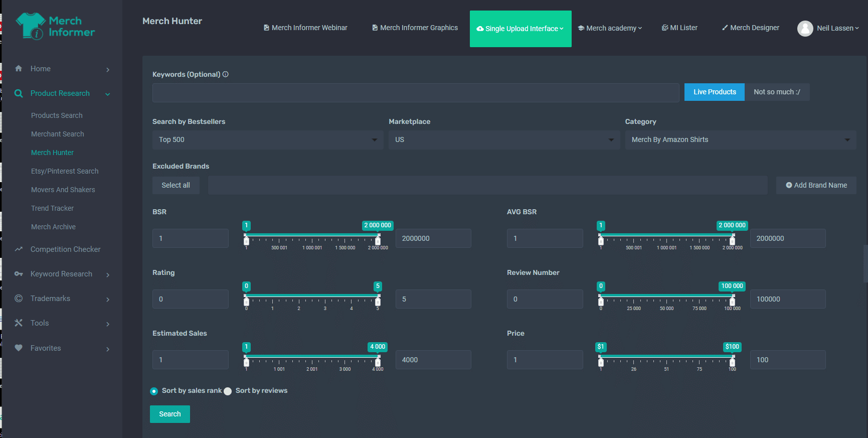
Task: Click the Price slider minimum handle
Action: (x=601, y=361)
